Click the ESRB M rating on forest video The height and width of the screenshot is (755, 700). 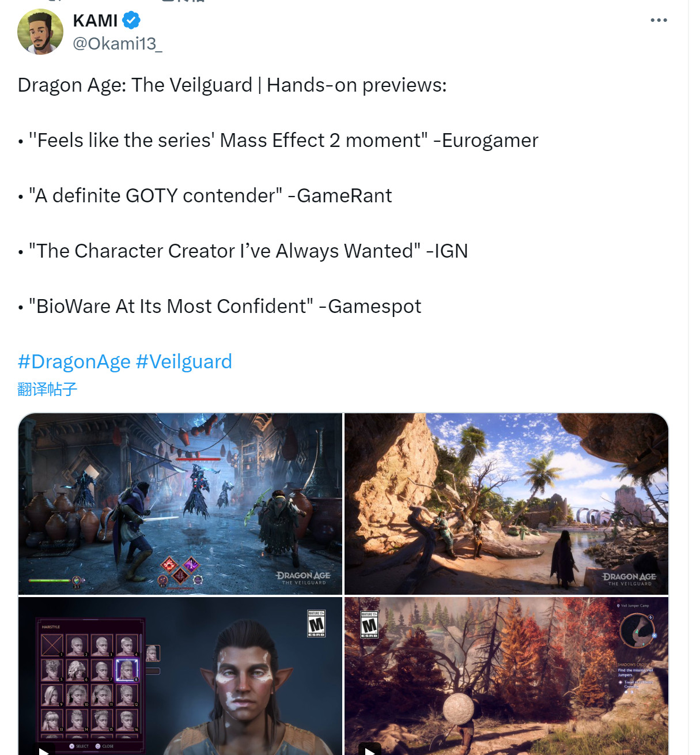point(369,624)
